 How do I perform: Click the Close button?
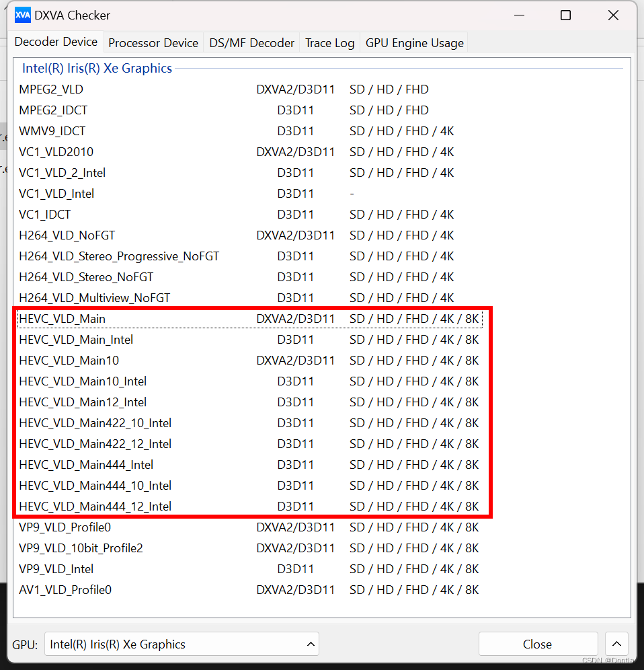coord(538,644)
